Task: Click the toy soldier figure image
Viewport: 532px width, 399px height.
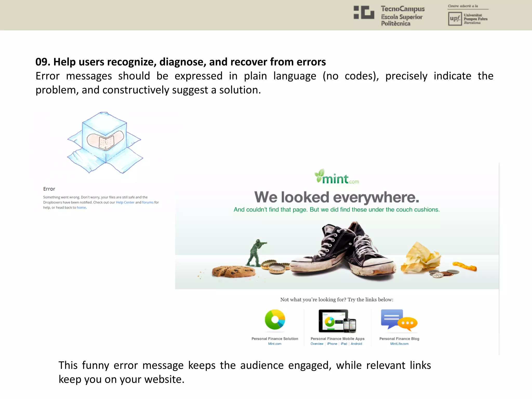Action: click(257, 253)
